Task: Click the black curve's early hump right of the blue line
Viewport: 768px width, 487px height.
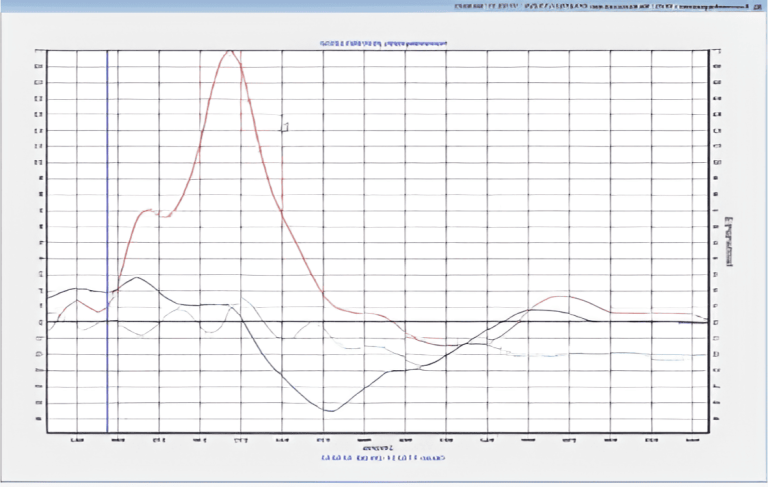Action: click(138, 278)
